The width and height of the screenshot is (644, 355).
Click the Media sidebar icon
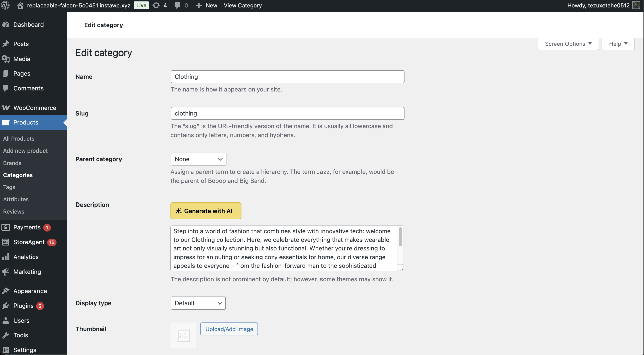tap(6, 59)
